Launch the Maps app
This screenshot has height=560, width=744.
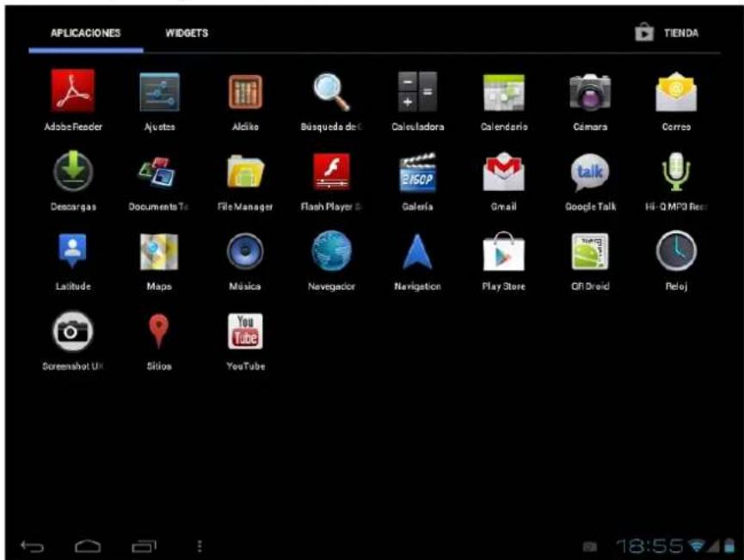(x=159, y=254)
